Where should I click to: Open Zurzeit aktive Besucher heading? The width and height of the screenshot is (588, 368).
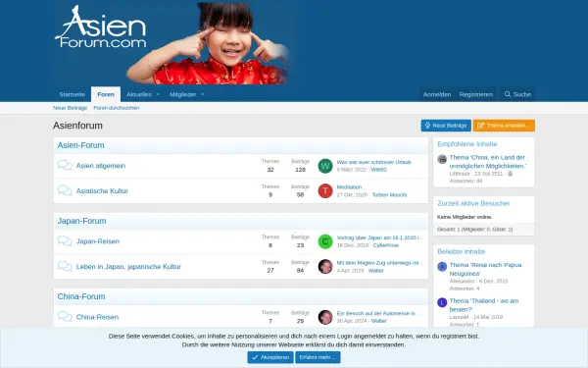click(x=473, y=203)
